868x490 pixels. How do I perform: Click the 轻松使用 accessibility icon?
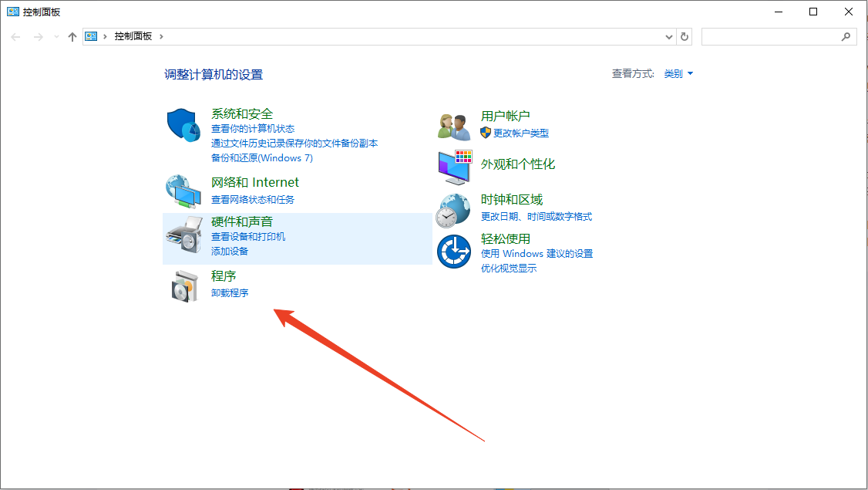pyautogui.click(x=454, y=250)
